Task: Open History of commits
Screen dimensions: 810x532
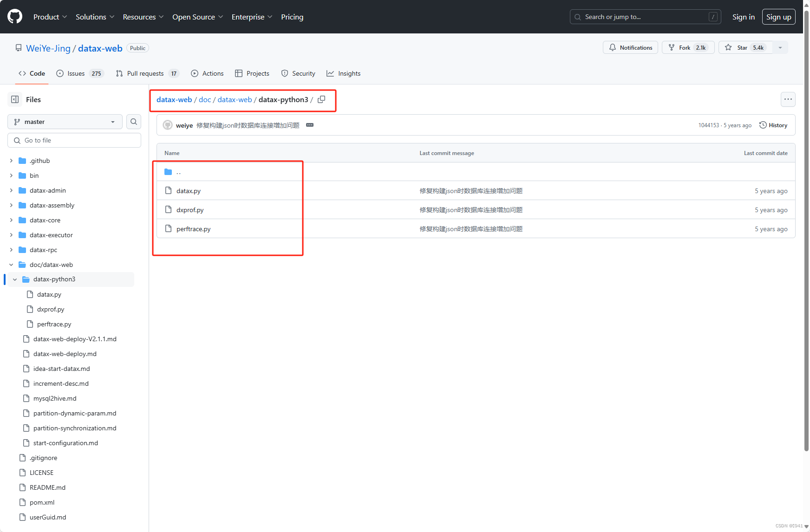Action: click(773, 125)
